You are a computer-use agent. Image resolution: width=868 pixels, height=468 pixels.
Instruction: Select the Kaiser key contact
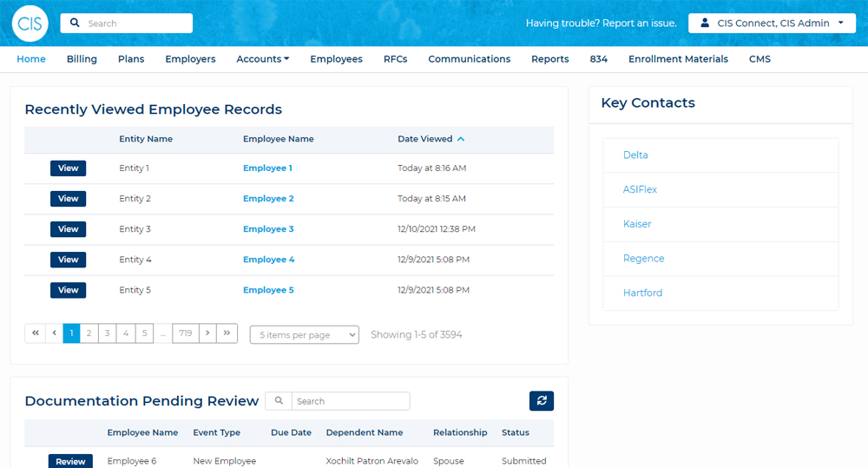[637, 224]
